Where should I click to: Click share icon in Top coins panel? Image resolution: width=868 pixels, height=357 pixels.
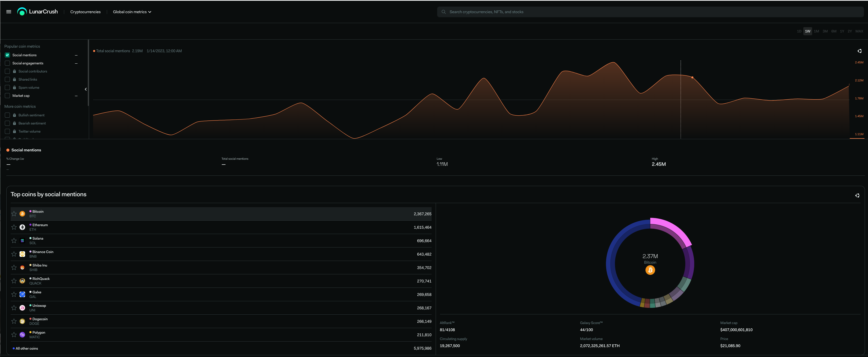coord(857,196)
